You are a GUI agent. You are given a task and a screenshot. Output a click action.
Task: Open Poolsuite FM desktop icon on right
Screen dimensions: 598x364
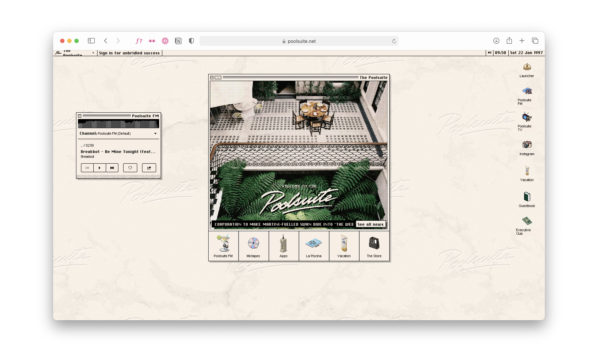(527, 96)
